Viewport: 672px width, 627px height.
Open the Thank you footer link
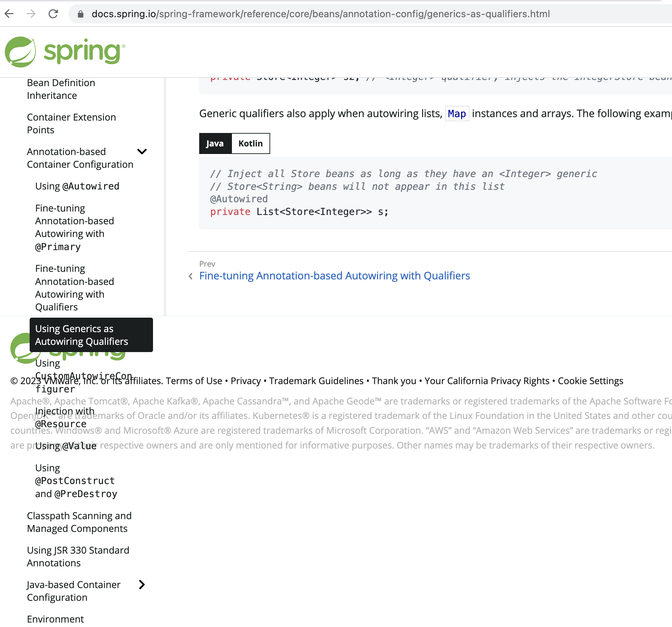394,381
